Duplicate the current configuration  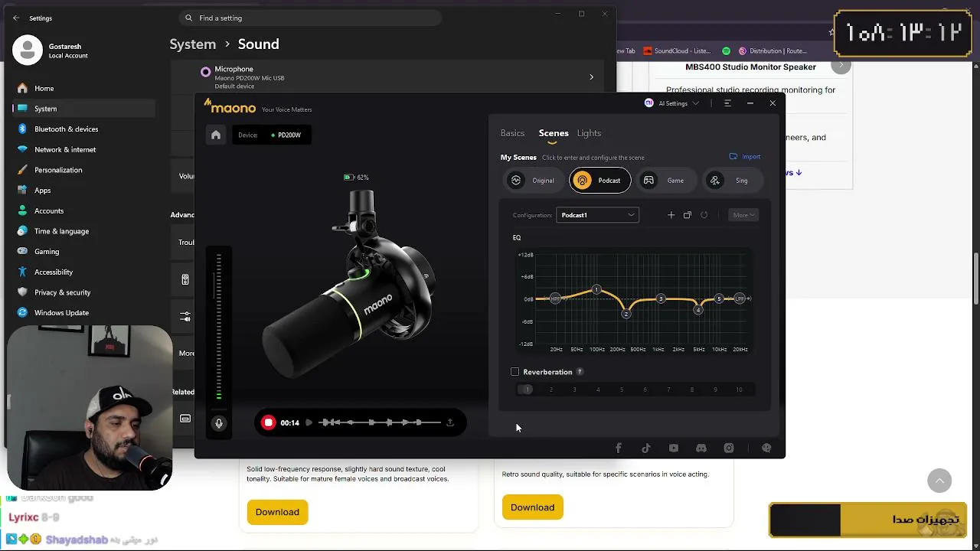coord(688,215)
